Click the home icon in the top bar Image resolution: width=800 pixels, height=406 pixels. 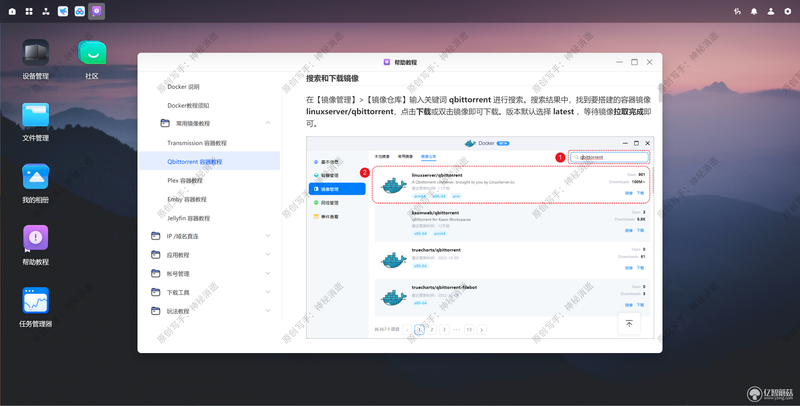12,11
